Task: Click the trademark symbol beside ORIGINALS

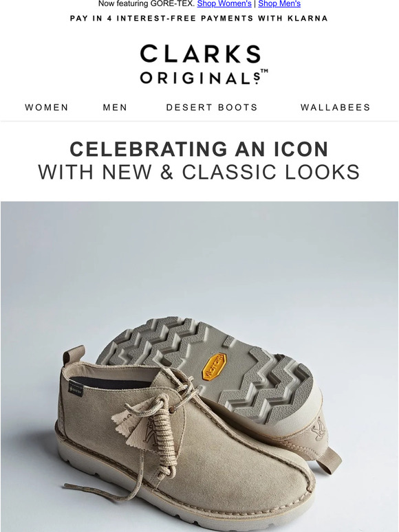Action: click(264, 71)
